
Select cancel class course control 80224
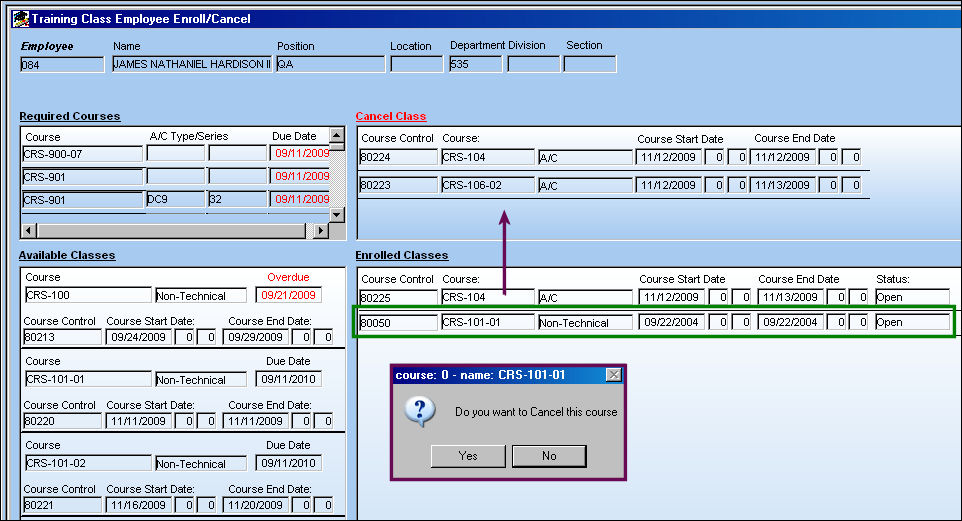(x=398, y=157)
